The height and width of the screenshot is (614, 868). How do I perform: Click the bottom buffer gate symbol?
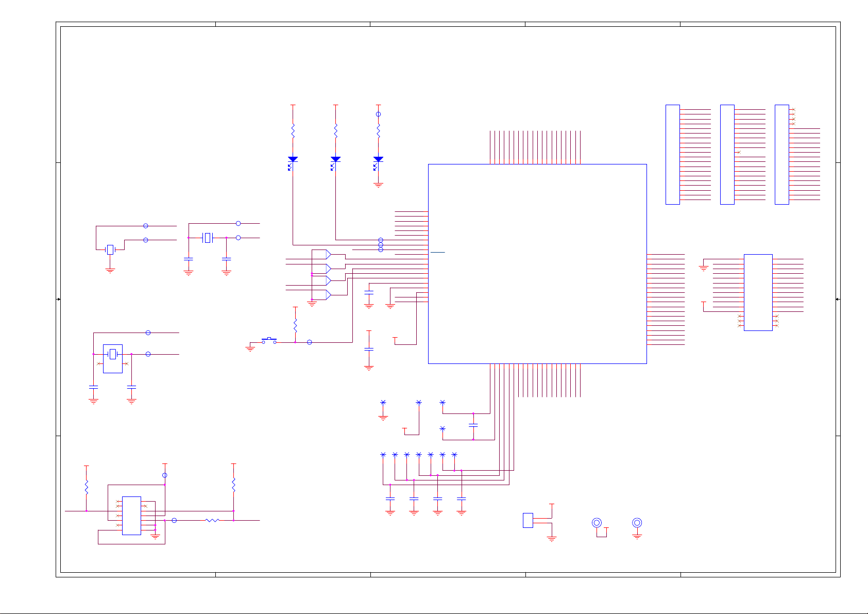pyautogui.click(x=328, y=295)
